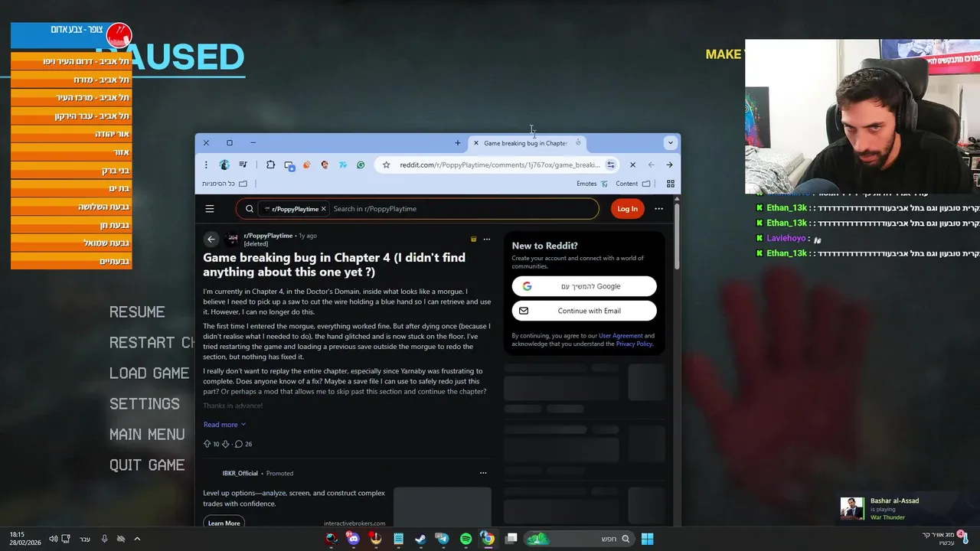Open the Chrome profile avatar
980x551 pixels.
224,165
